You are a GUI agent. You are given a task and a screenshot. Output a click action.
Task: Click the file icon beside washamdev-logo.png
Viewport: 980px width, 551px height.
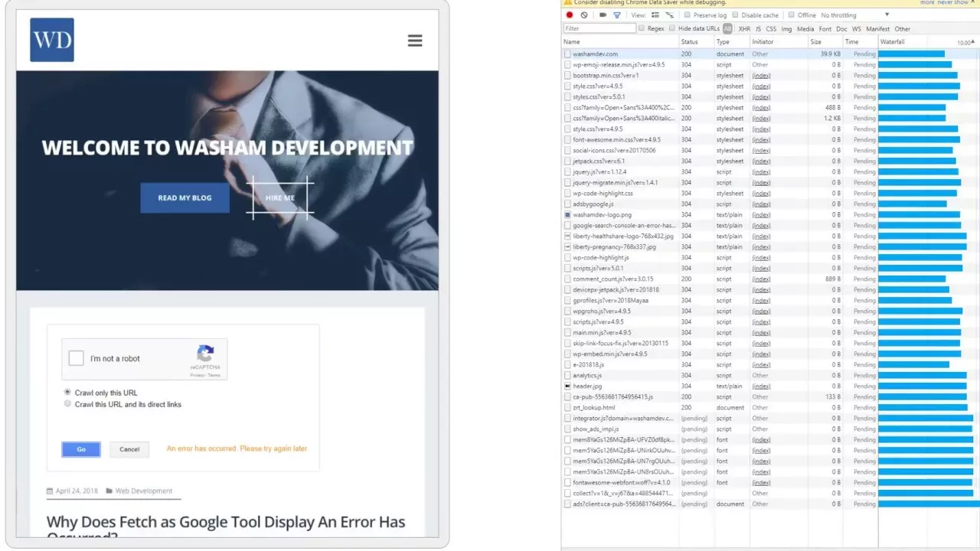click(567, 215)
